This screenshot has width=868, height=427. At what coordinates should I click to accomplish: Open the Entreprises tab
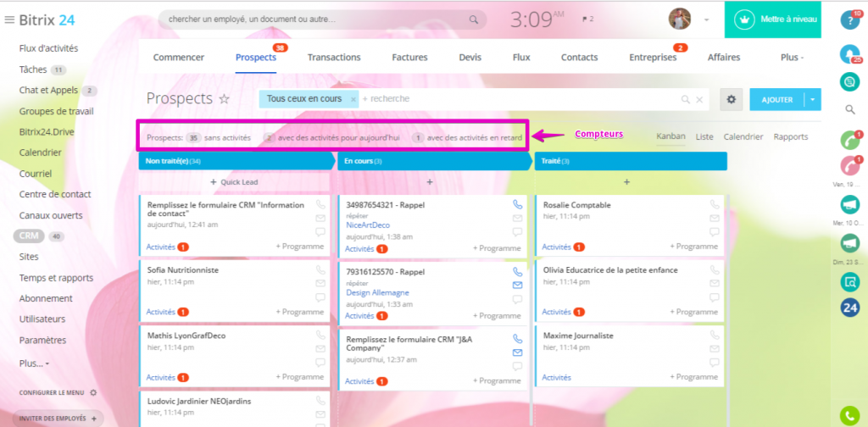click(653, 57)
